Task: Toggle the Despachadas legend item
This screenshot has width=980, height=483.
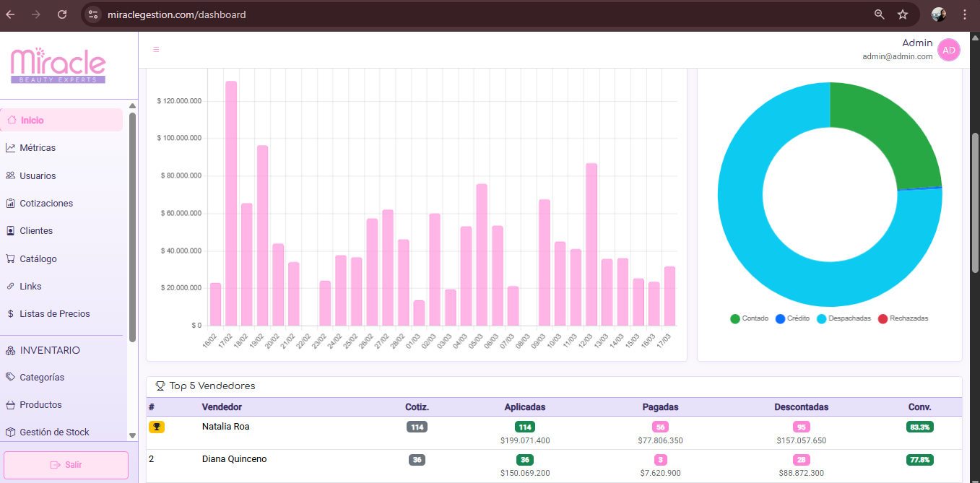Action: tap(842, 318)
